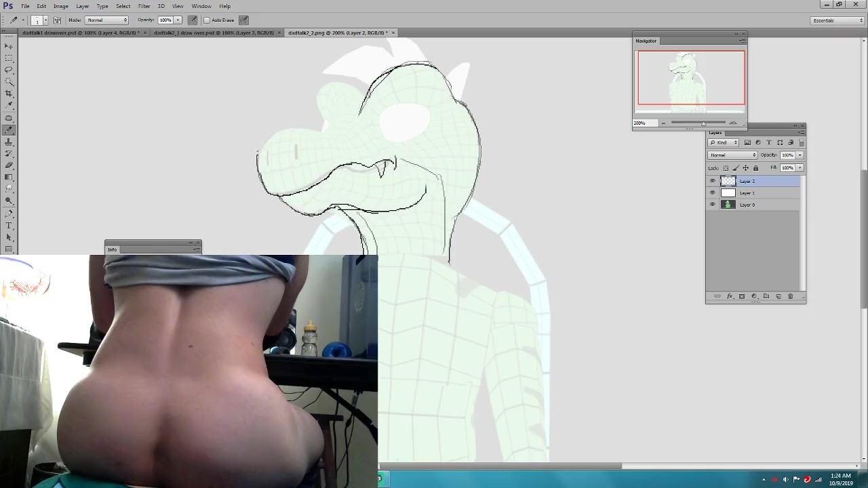The image size is (868, 488).
Task: Create a new layer in the Layers panel
Action: 778,296
